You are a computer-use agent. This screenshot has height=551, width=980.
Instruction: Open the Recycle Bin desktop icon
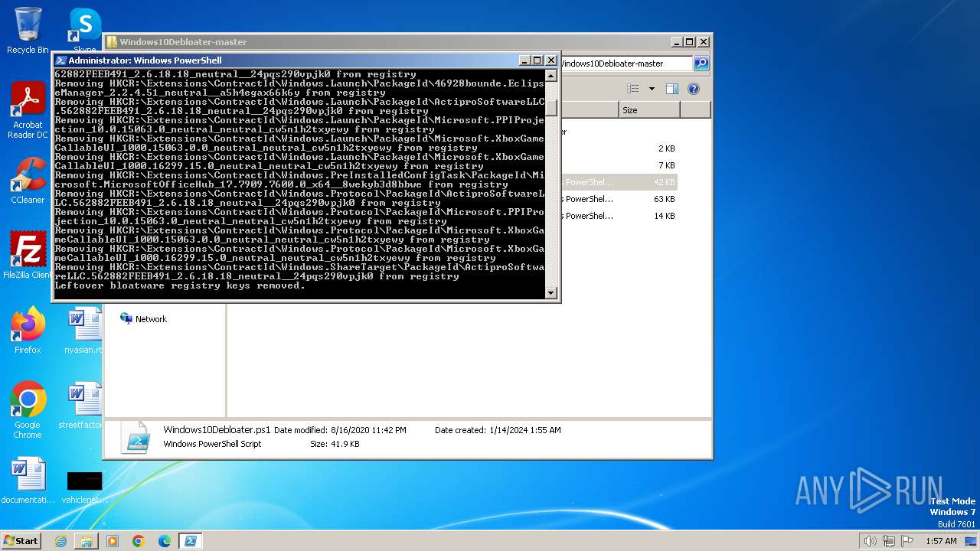coord(28,31)
